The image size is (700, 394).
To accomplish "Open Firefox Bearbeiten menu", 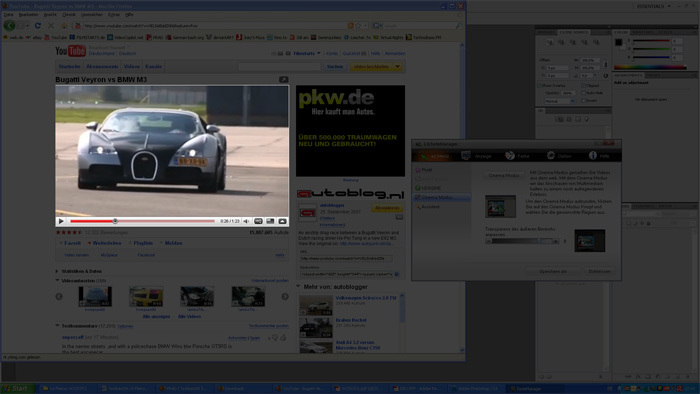I will [x=29, y=15].
